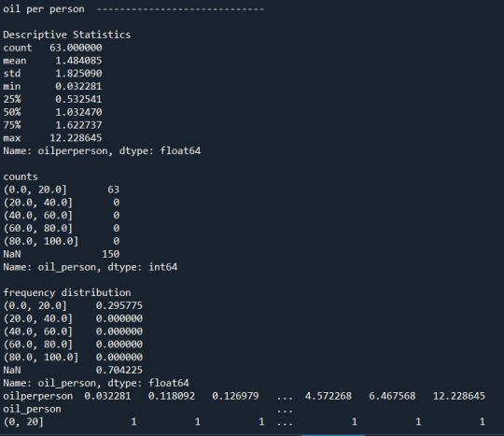Click the "max" row label
Viewport: 504px width, 436px height.
click(x=12, y=138)
